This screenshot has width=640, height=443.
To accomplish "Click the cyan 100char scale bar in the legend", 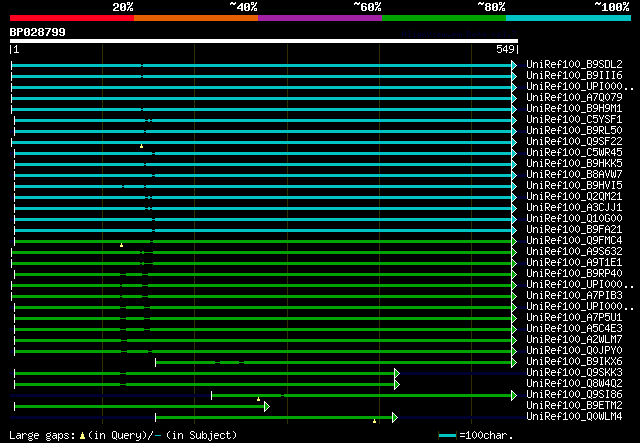I will click(448, 436).
